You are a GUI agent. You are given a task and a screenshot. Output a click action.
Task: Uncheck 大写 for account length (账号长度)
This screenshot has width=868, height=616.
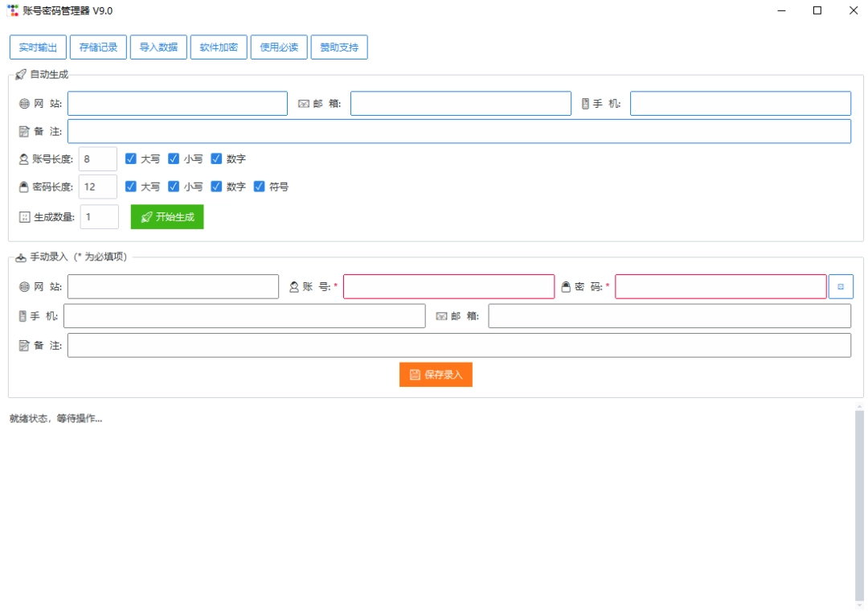pyautogui.click(x=131, y=159)
